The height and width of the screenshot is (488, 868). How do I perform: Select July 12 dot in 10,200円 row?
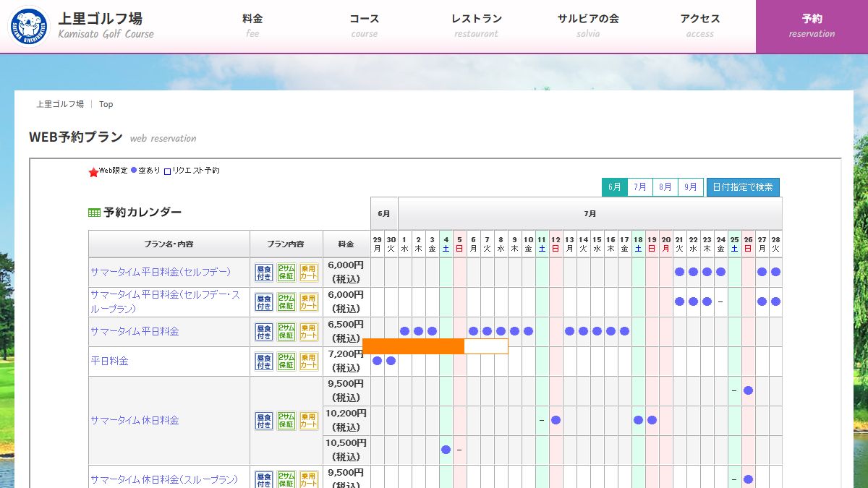point(556,420)
